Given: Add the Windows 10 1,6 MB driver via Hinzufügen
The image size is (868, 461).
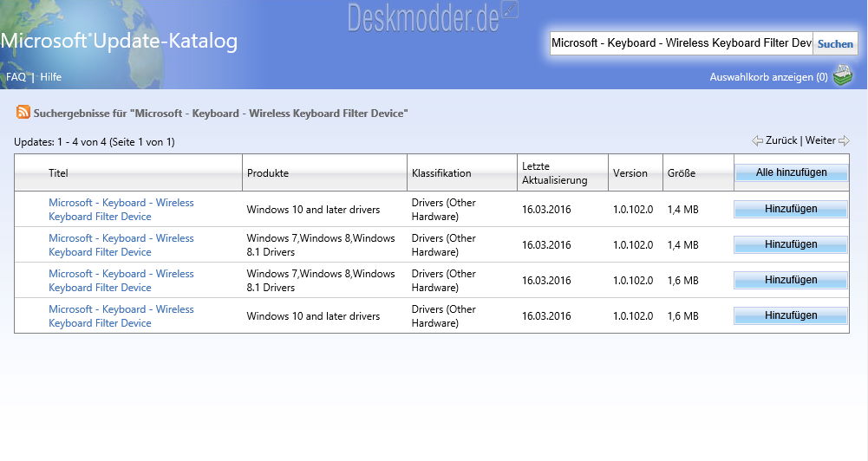Looking at the screenshot, I should point(791,315).
